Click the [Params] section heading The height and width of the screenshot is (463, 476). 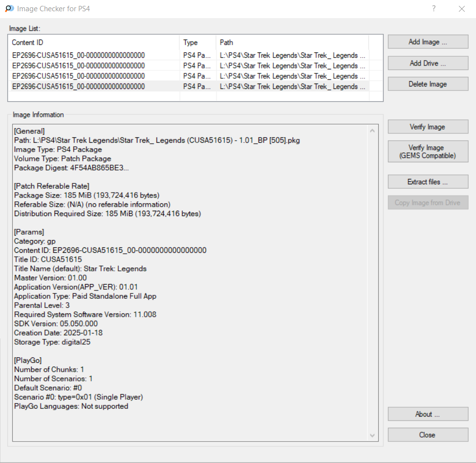click(29, 232)
